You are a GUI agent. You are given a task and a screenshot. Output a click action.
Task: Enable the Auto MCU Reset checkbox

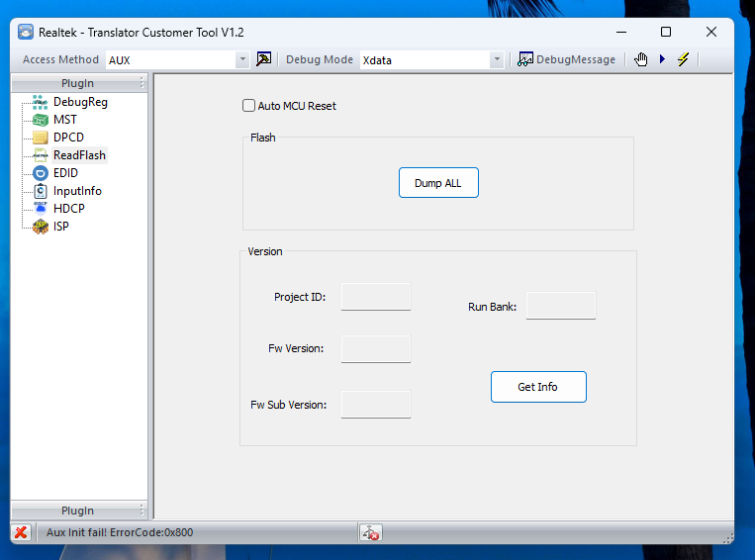(248, 106)
